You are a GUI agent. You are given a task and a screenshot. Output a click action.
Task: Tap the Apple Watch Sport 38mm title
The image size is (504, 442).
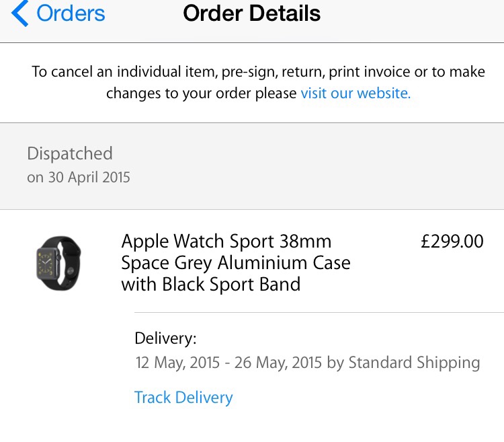point(226,241)
